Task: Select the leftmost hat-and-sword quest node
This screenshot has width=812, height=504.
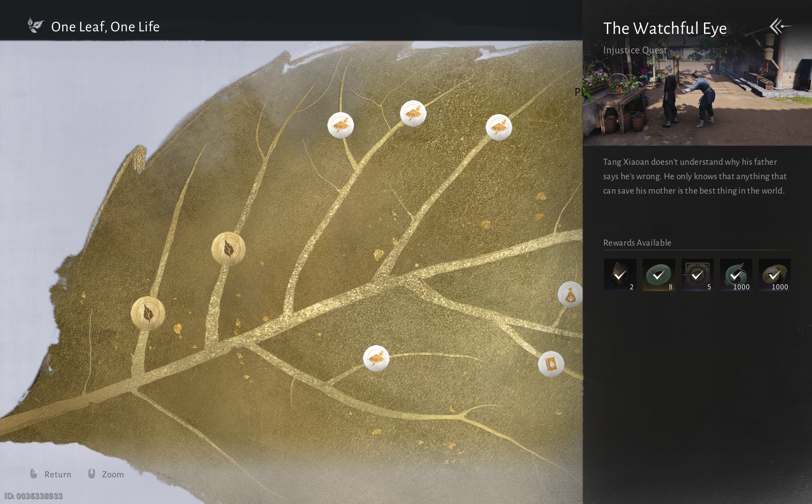Action: click(341, 125)
